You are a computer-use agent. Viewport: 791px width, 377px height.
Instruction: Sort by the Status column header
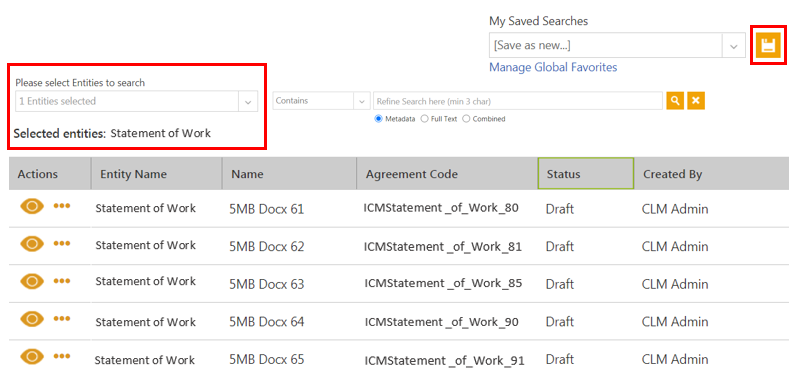click(586, 174)
